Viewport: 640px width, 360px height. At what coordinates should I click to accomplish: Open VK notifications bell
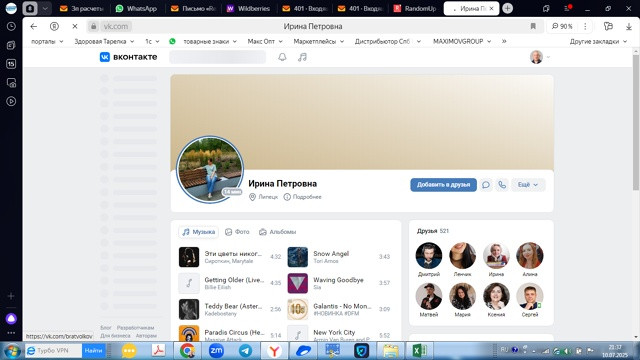click(282, 57)
